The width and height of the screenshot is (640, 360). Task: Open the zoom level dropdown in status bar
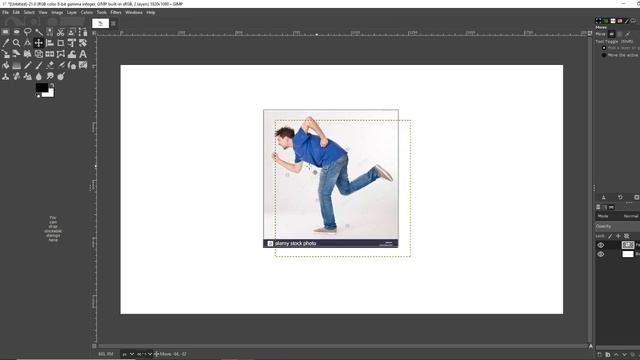[x=144, y=354]
